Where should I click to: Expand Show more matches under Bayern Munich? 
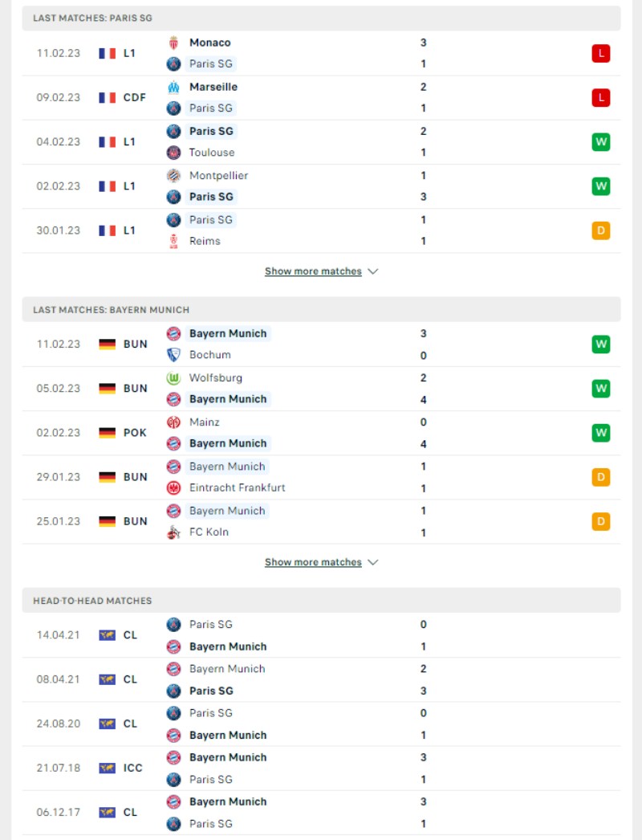point(313,562)
